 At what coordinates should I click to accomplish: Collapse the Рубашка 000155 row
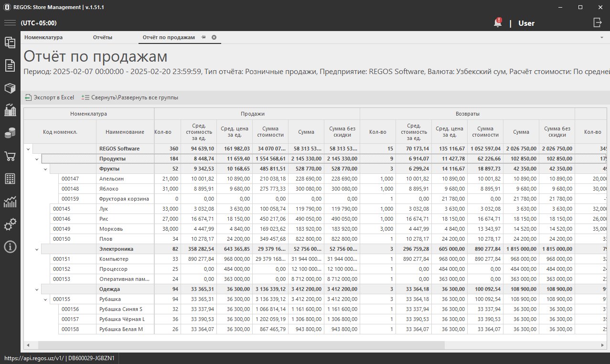pos(45,300)
